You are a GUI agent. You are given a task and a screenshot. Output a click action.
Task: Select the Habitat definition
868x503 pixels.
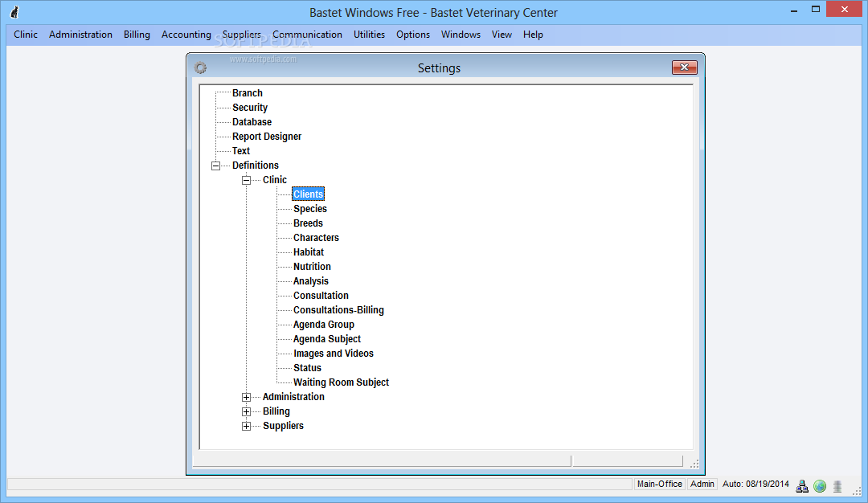309,251
